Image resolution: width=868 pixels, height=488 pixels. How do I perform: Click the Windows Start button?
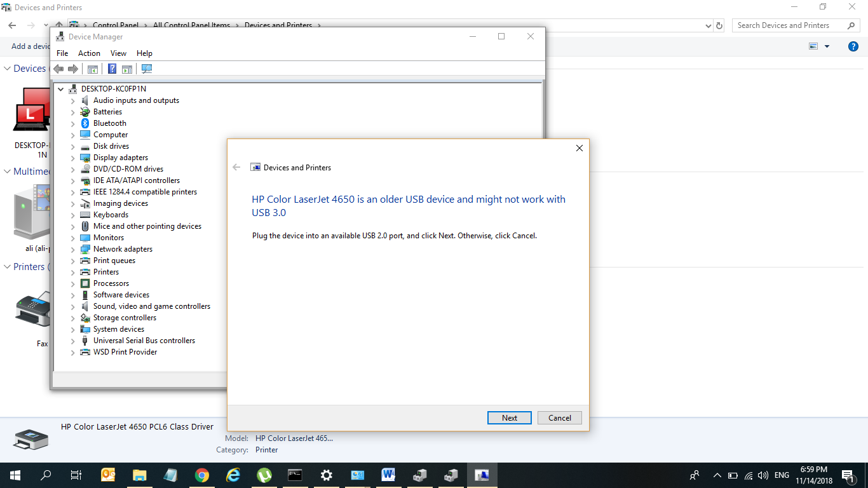15,475
